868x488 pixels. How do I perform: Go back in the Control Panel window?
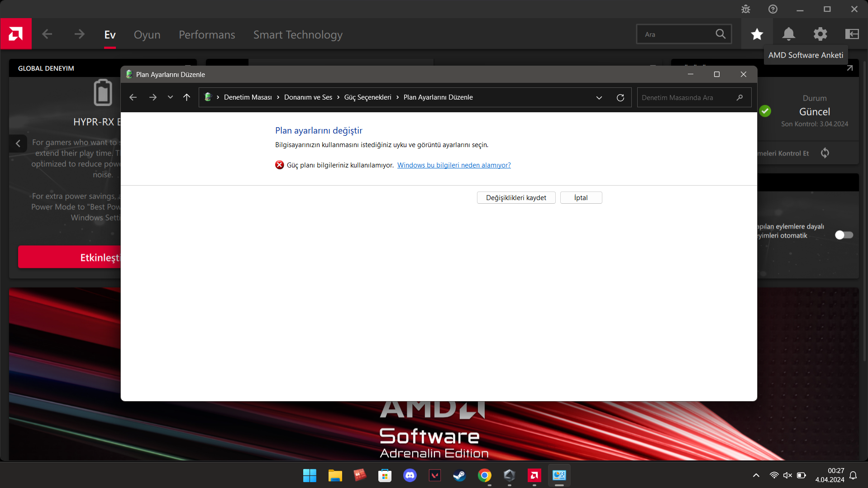[133, 97]
